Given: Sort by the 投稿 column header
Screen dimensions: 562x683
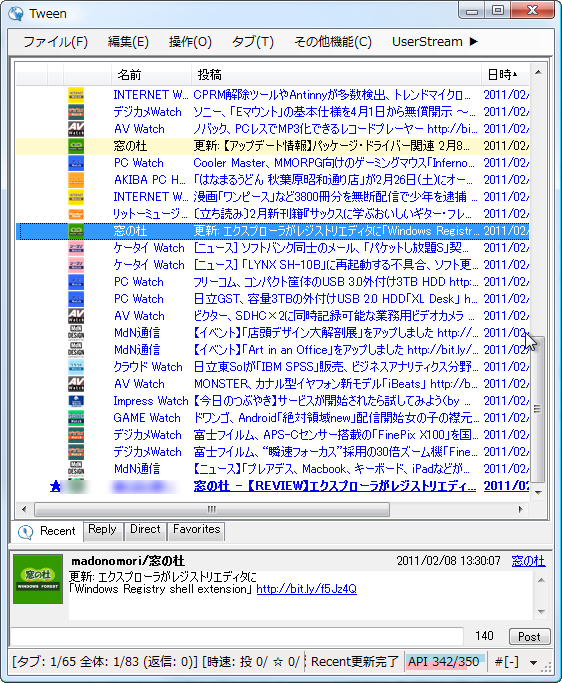Looking at the screenshot, I should 336,75.
